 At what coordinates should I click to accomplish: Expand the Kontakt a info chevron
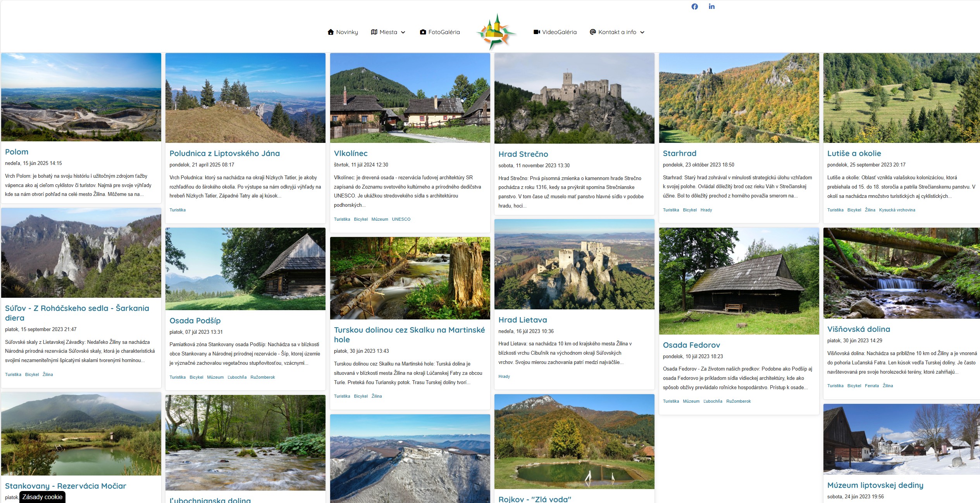pyautogui.click(x=642, y=33)
